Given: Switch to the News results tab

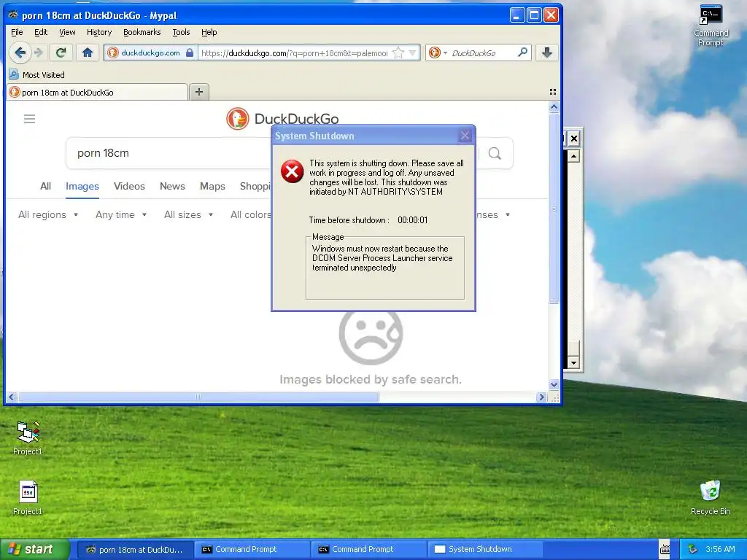Looking at the screenshot, I should coord(172,186).
